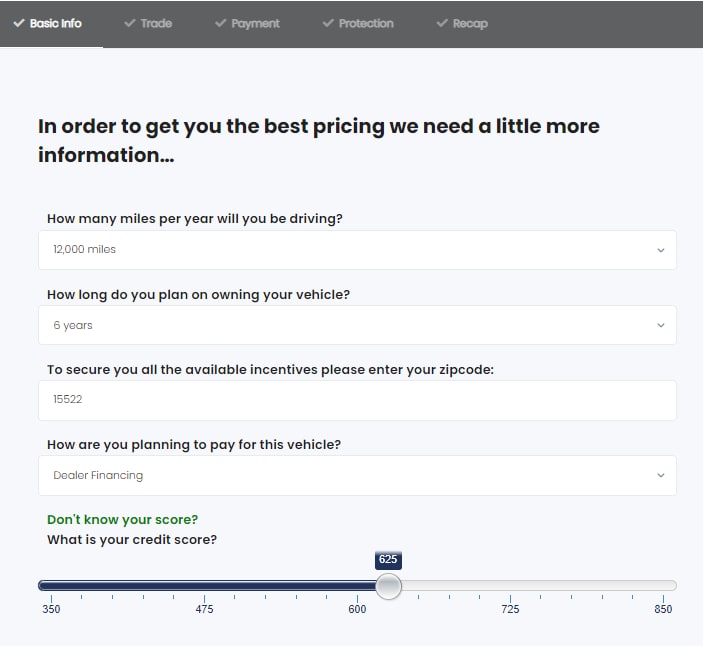Click the checkmark icon beside Basic Info
703x646 pixels.
19,23
